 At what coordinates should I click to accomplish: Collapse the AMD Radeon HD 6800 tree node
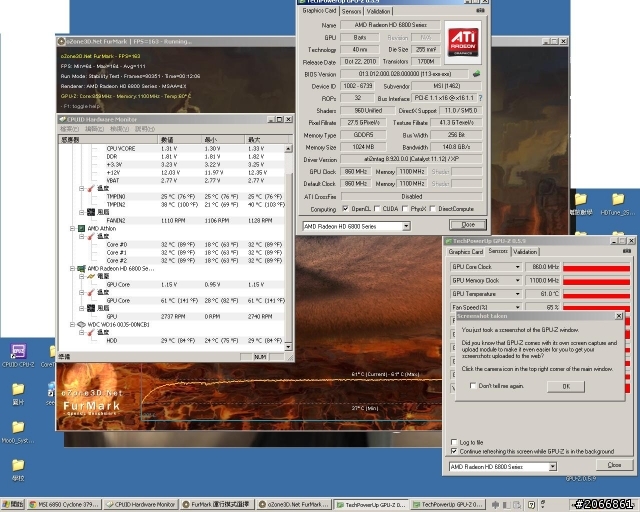click(x=72, y=269)
